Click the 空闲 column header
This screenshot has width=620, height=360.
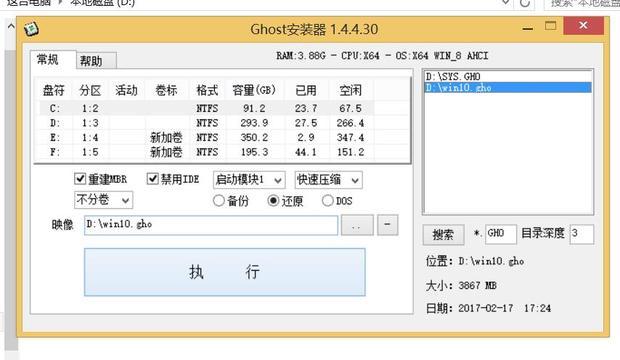tap(351, 90)
